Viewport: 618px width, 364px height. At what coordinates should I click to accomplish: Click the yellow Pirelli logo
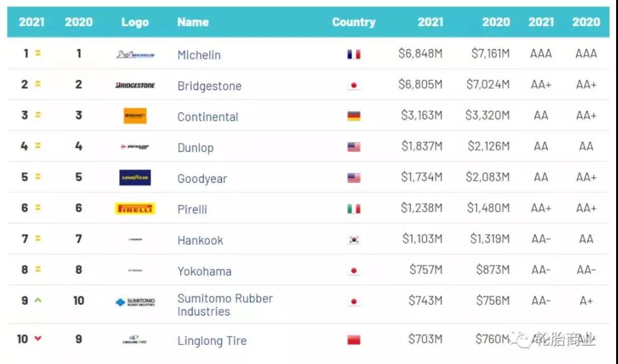coord(135,208)
